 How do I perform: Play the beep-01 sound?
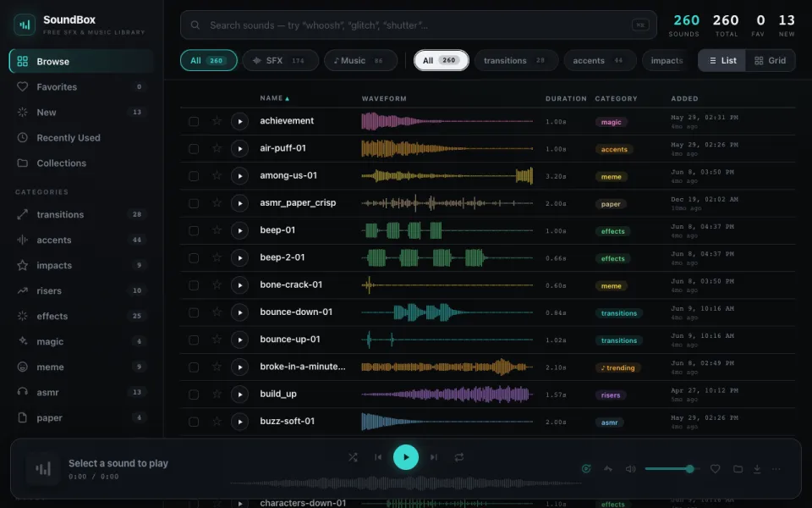click(x=239, y=230)
